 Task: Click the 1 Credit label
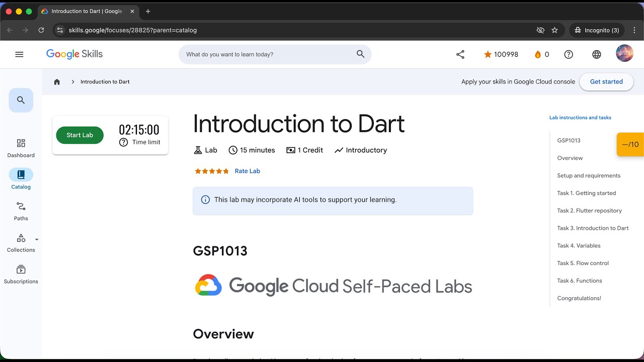(304, 150)
